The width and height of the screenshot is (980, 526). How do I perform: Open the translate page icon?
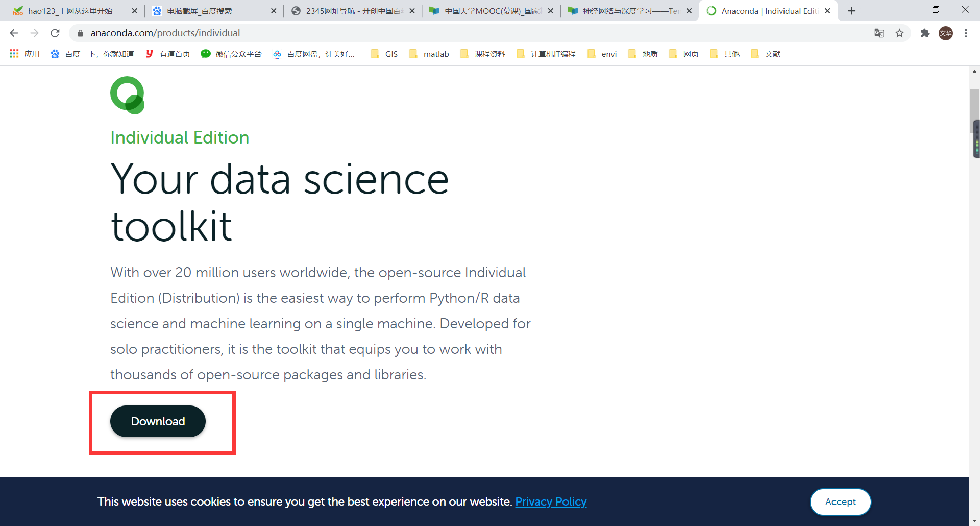(879, 33)
